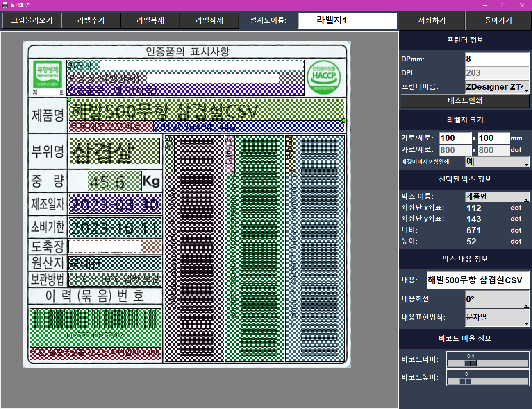Viewport: 532px width, 409px height.
Task: Click 저장하기 to save the design
Action: pos(432,20)
